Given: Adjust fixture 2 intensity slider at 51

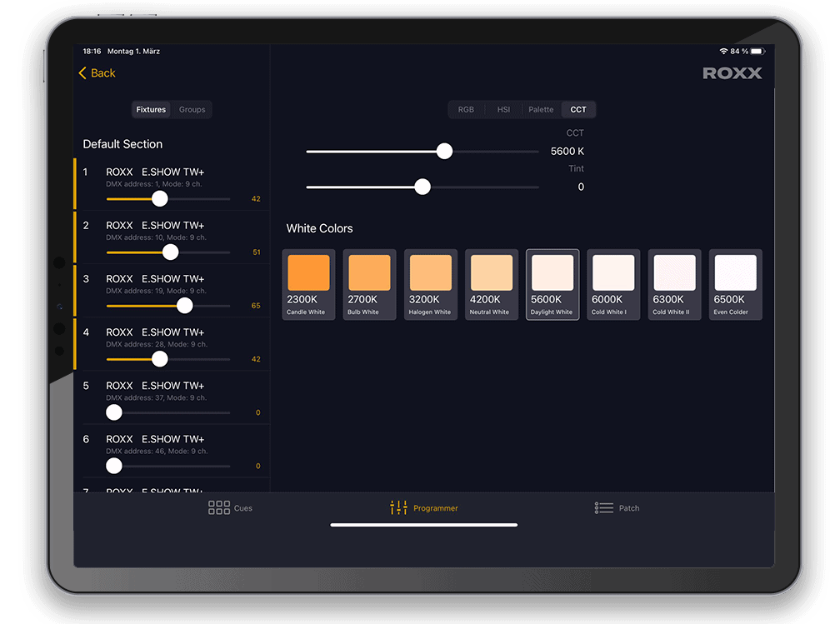Looking at the screenshot, I should point(168,252).
